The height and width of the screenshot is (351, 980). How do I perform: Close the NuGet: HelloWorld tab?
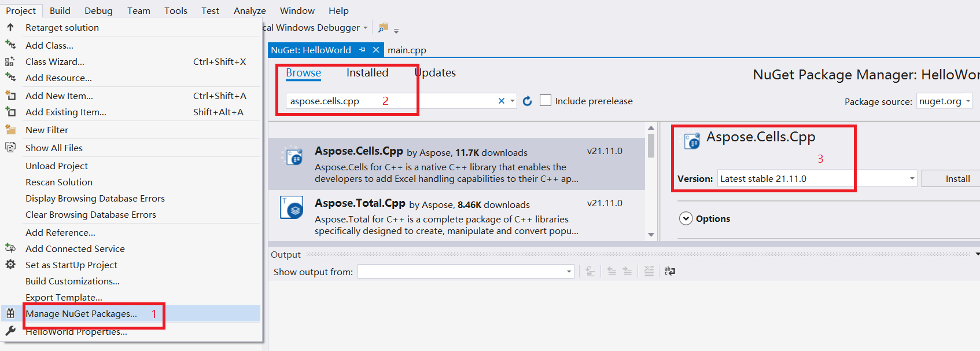coord(376,50)
